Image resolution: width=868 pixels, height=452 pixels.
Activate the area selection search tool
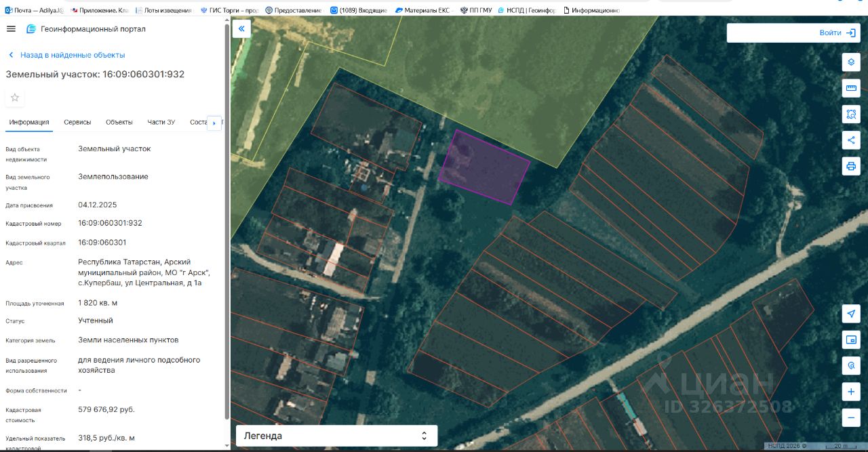coord(851,114)
